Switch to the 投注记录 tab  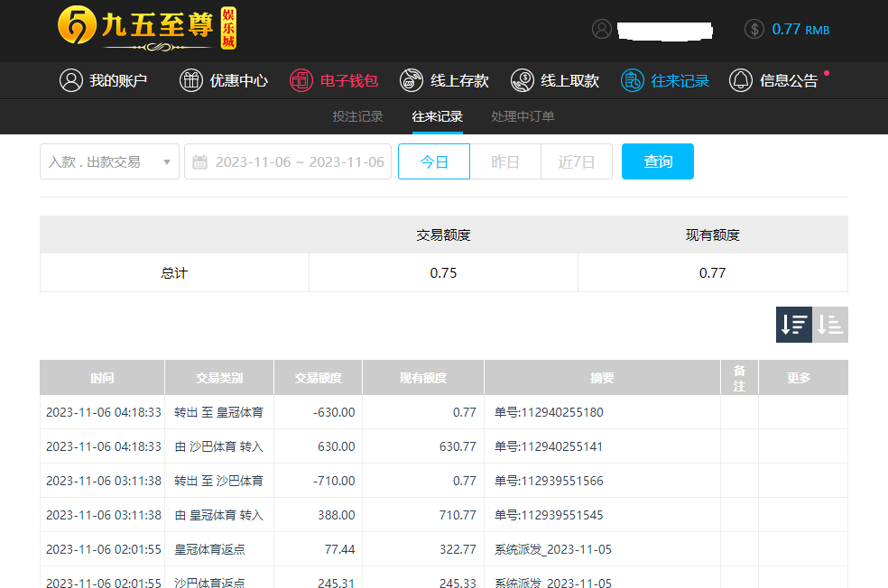coord(357,116)
